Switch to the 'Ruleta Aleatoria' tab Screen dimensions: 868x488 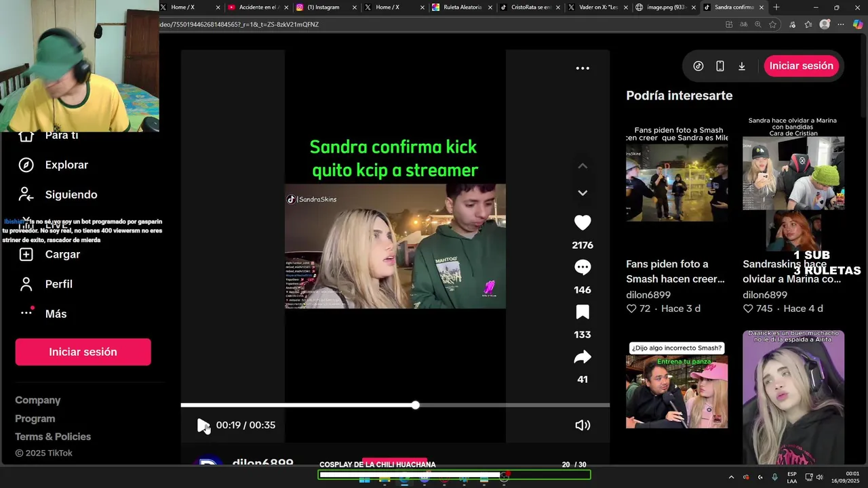pyautogui.click(x=462, y=7)
